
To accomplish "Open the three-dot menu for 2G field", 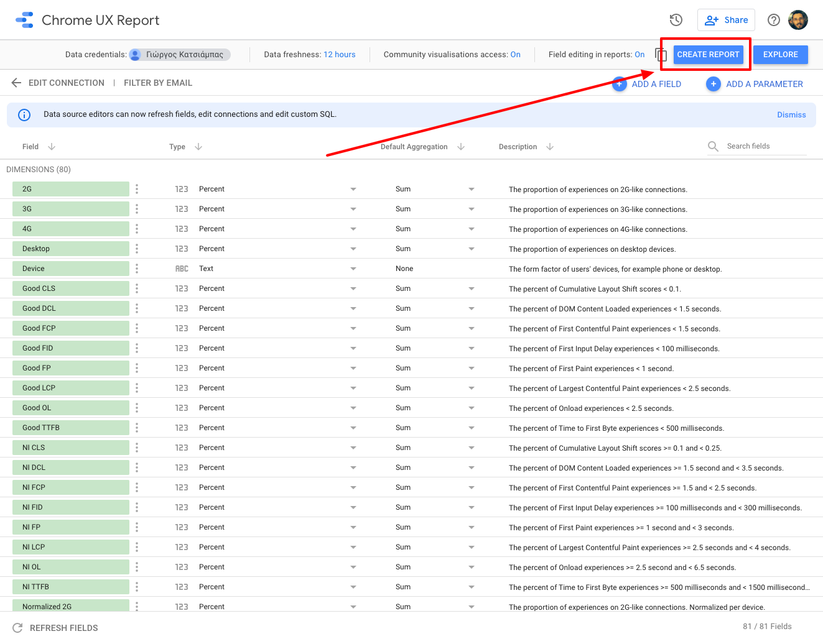I will point(137,189).
